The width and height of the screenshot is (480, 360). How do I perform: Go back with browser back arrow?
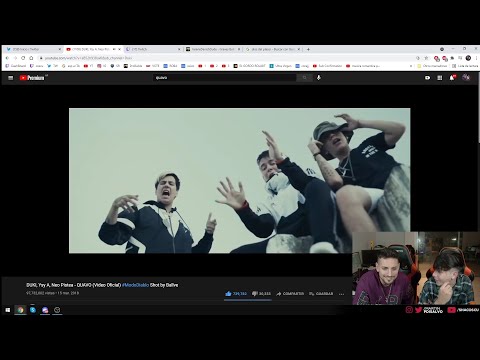(x=8, y=58)
